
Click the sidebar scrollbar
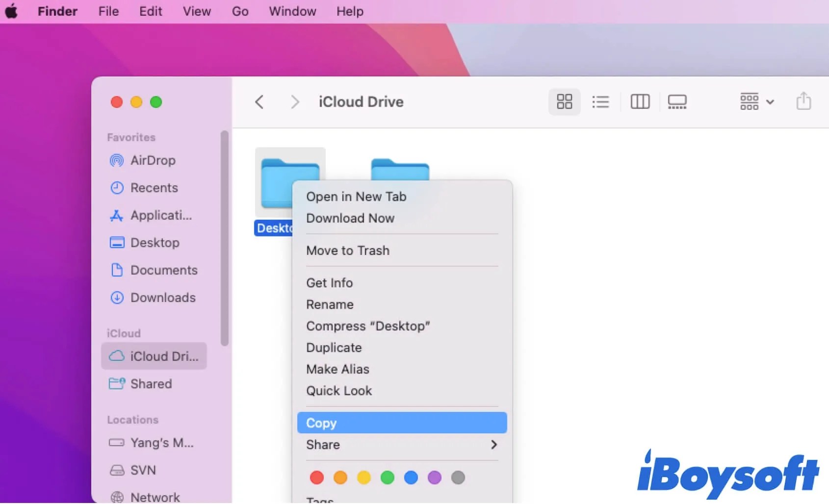coord(225,238)
